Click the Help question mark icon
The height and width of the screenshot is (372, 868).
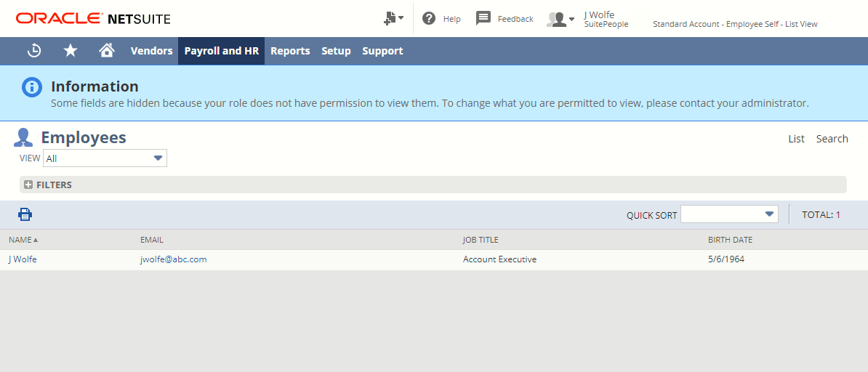click(x=428, y=18)
